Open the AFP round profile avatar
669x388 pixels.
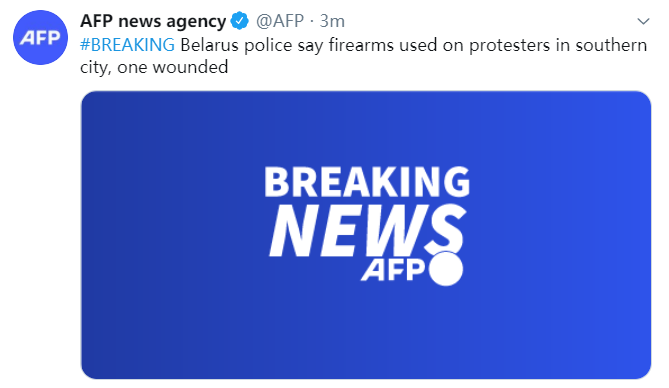pyautogui.click(x=41, y=38)
